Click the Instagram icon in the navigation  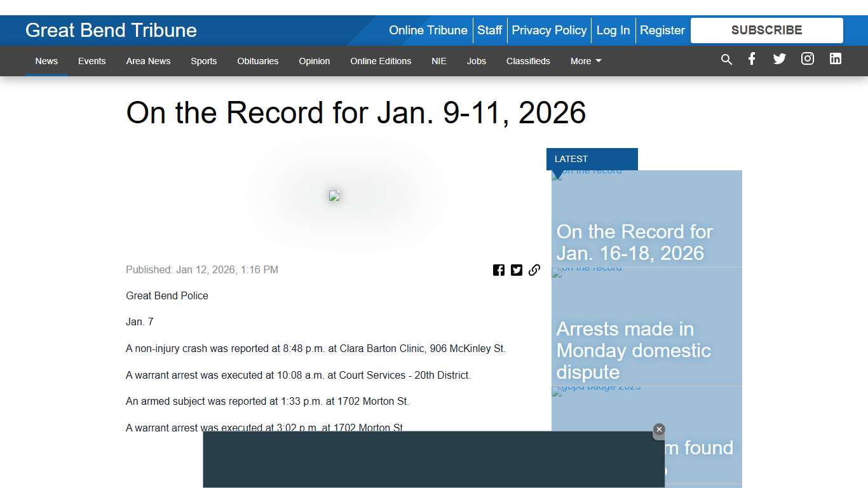click(x=807, y=58)
